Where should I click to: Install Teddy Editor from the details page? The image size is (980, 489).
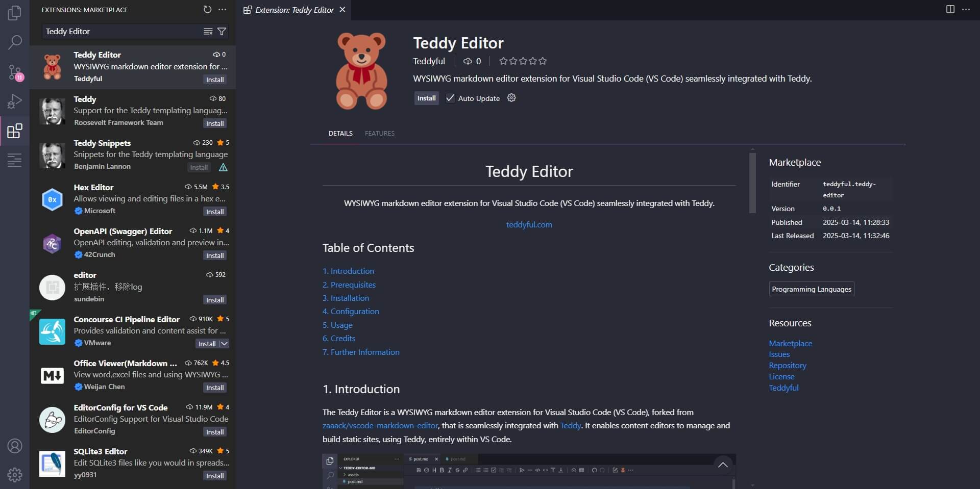pyautogui.click(x=426, y=98)
